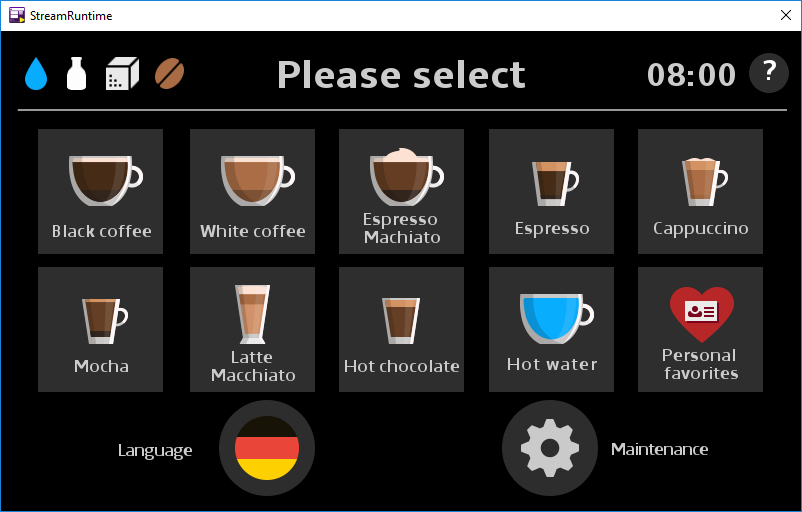The width and height of the screenshot is (802, 512).
Task: Close the StreamRuntime window
Action: [x=786, y=15]
